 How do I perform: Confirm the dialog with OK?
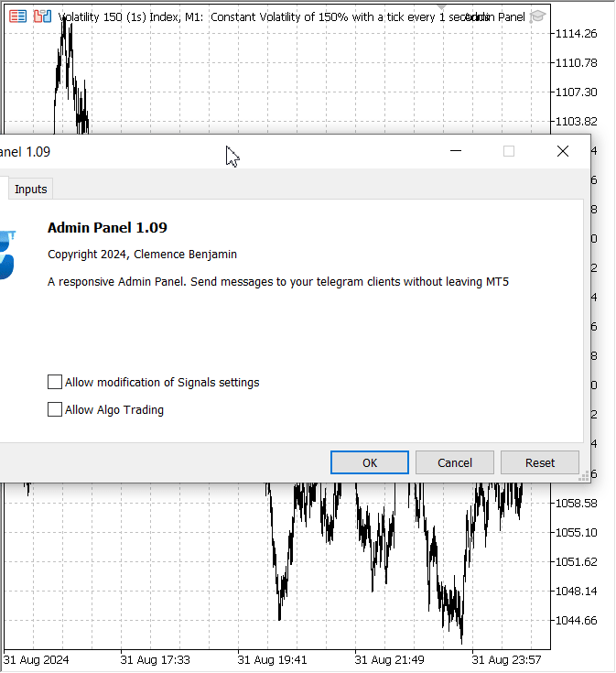coord(370,462)
